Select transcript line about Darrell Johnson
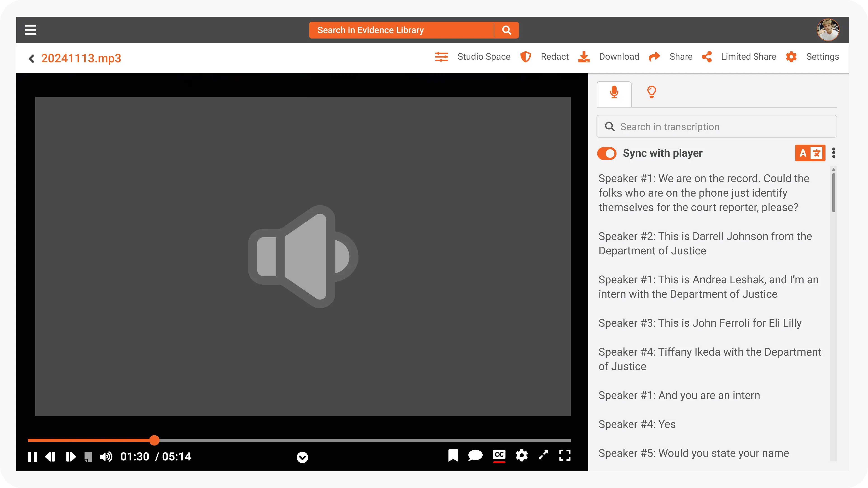 705,243
